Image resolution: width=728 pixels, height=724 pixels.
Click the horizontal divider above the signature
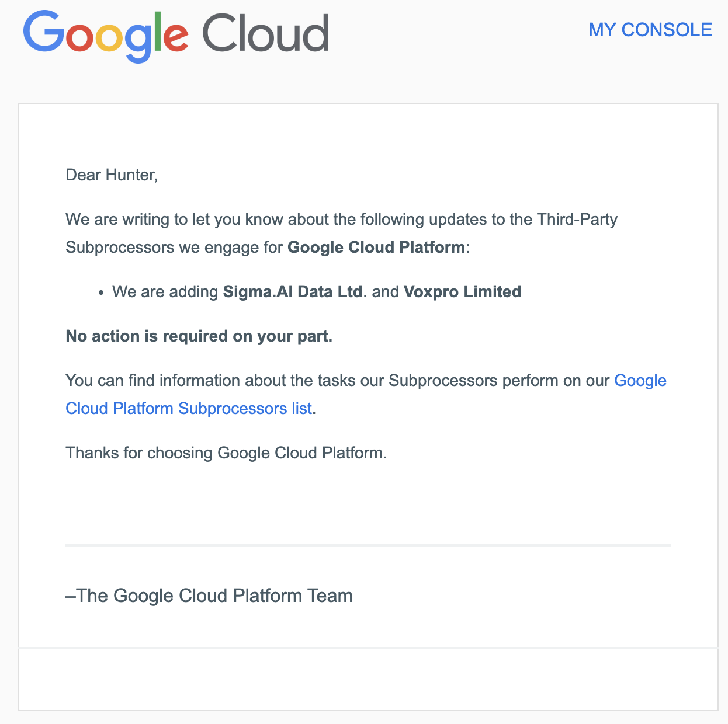(368, 545)
